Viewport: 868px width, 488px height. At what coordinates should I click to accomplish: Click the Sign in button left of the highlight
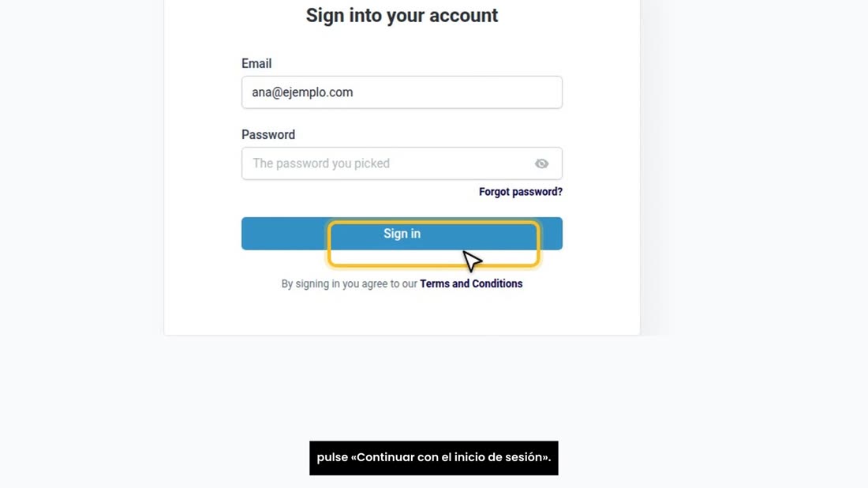(284, 233)
